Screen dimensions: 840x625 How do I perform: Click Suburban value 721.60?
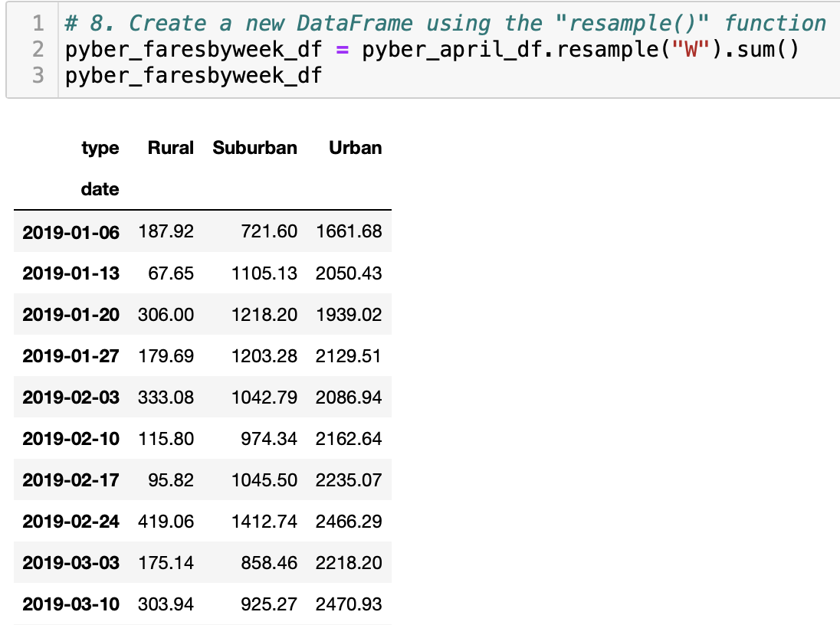click(269, 231)
